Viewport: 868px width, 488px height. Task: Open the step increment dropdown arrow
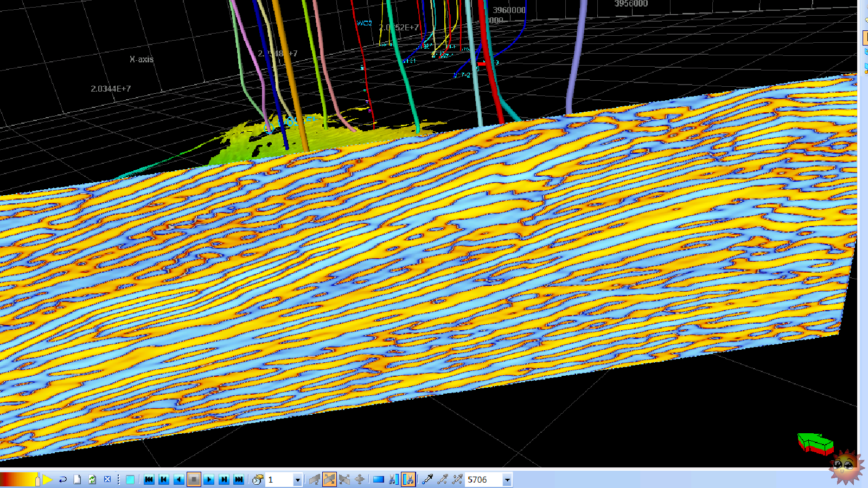coord(297,480)
